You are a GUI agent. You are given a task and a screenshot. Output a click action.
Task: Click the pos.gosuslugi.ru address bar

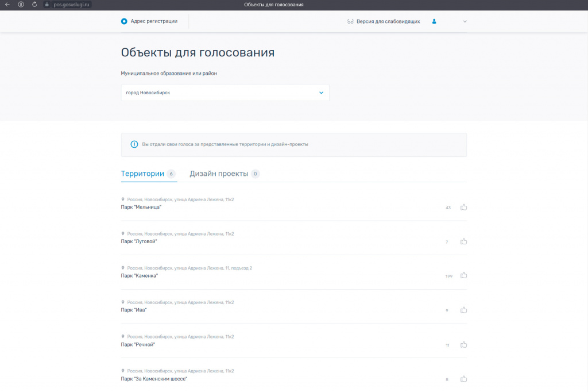[x=72, y=5]
